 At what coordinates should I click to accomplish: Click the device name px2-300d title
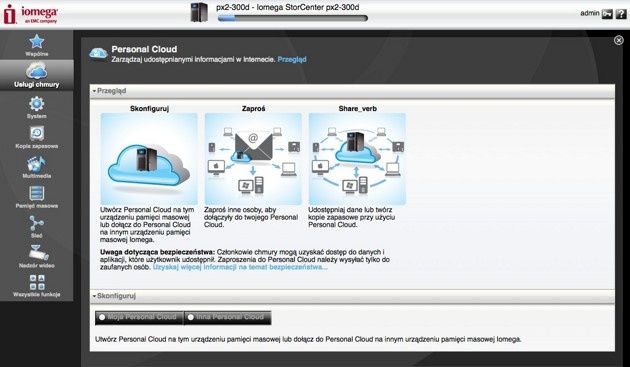[288, 7]
